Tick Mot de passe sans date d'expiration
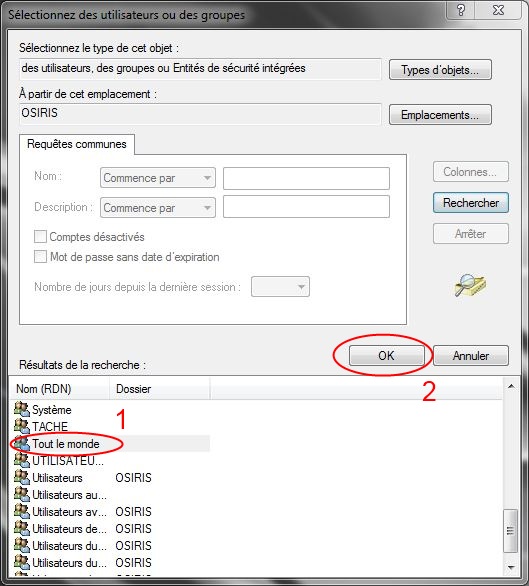This screenshot has width=529, height=586. [40, 257]
